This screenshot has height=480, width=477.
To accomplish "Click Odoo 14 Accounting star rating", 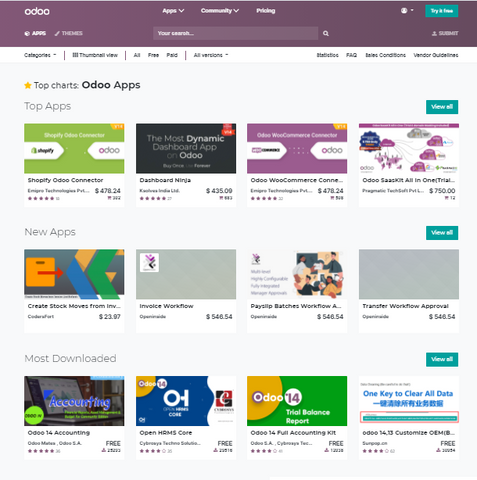I will (x=41, y=451).
